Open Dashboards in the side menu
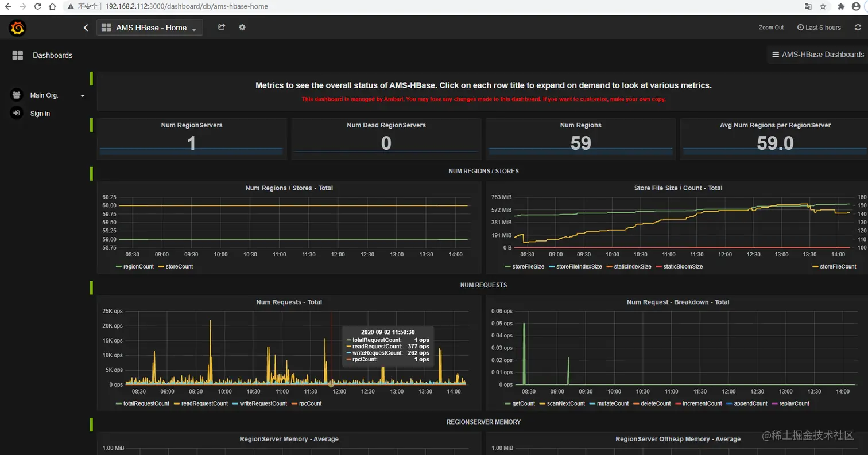The height and width of the screenshot is (455, 868). (52, 55)
